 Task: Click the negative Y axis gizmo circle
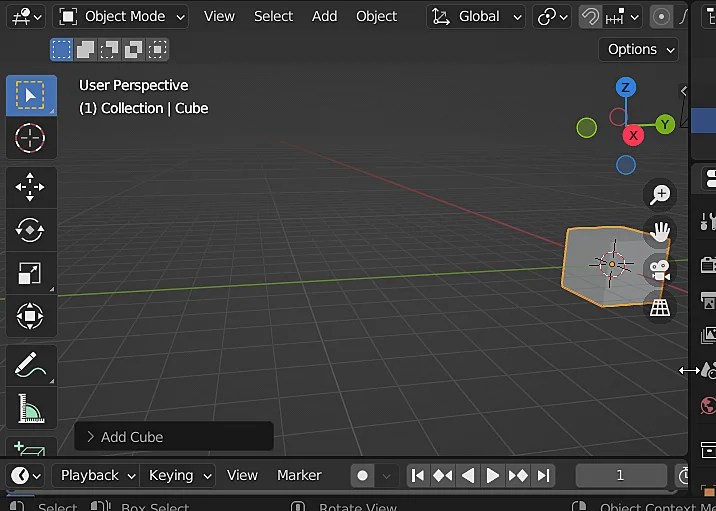click(587, 128)
